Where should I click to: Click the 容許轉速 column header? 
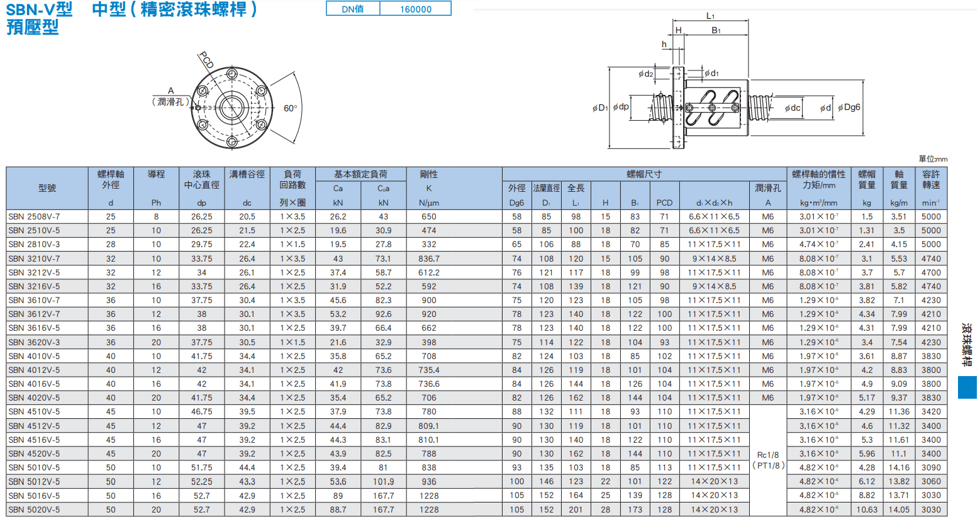click(x=932, y=188)
